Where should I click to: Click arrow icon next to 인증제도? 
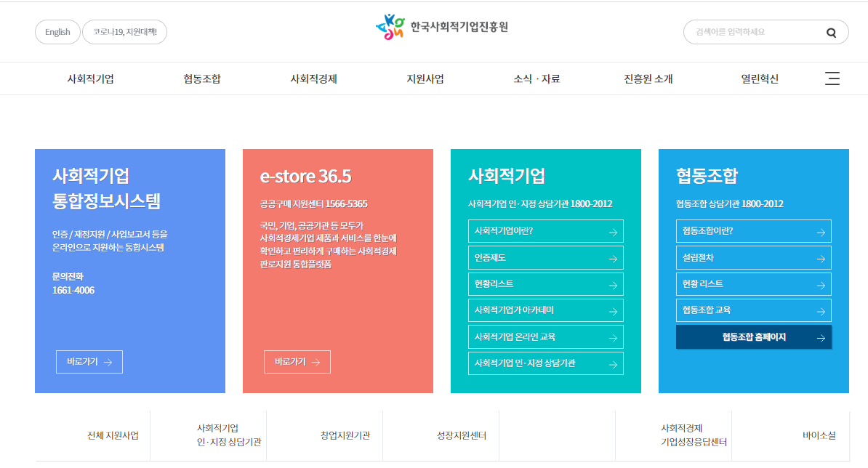coord(613,258)
